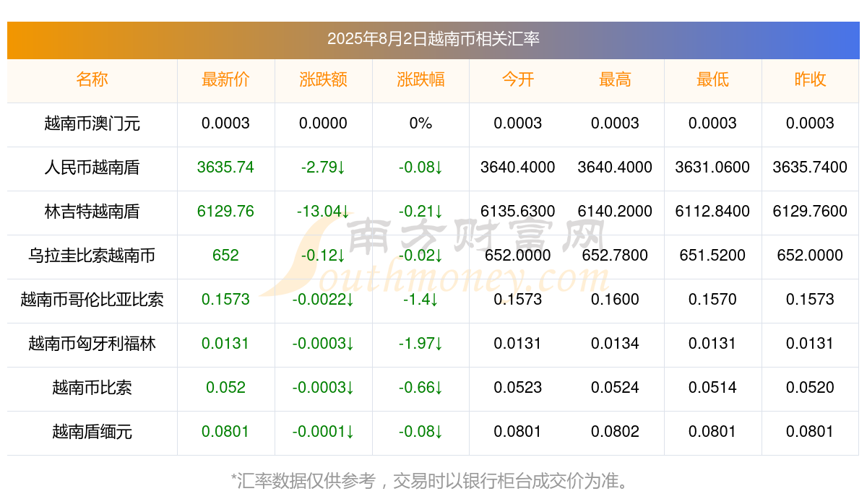
Task: Select the latest price 652
Action: tap(225, 256)
